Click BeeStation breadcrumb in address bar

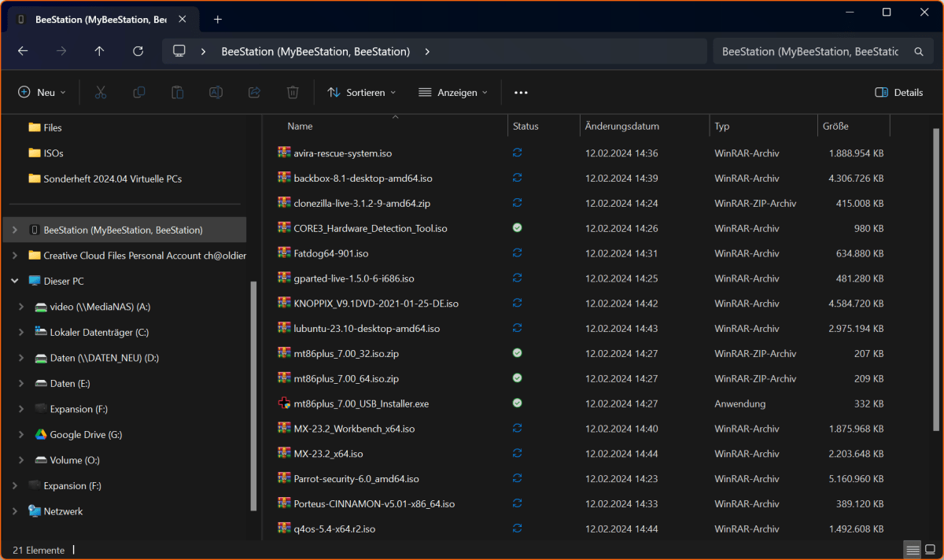[x=315, y=51]
